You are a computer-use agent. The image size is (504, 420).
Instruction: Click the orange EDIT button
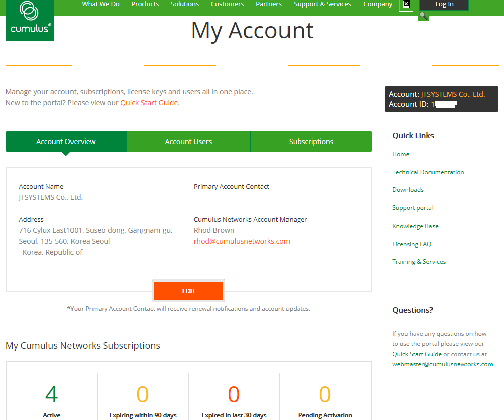(x=189, y=291)
